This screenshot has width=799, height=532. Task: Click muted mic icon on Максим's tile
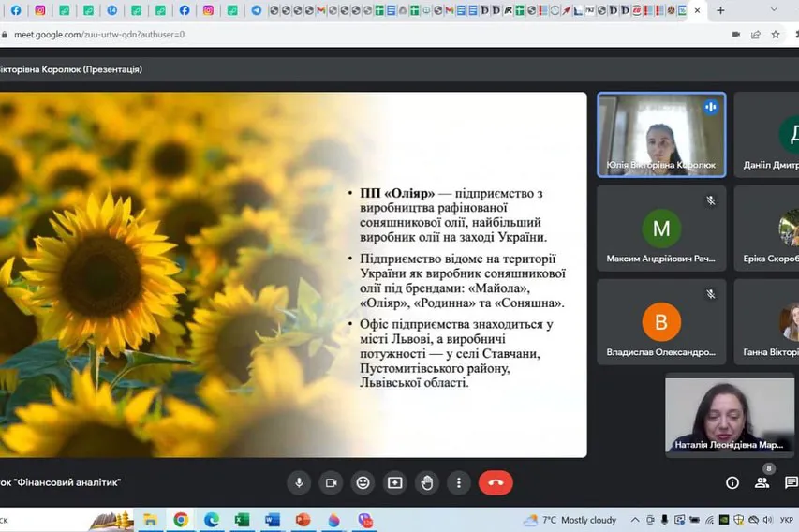[711, 200]
